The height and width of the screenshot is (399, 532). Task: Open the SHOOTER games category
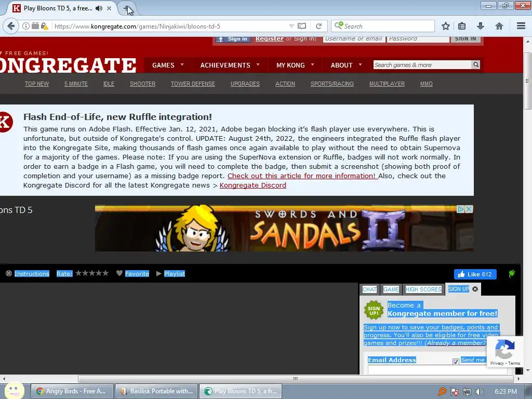[x=142, y=84]
